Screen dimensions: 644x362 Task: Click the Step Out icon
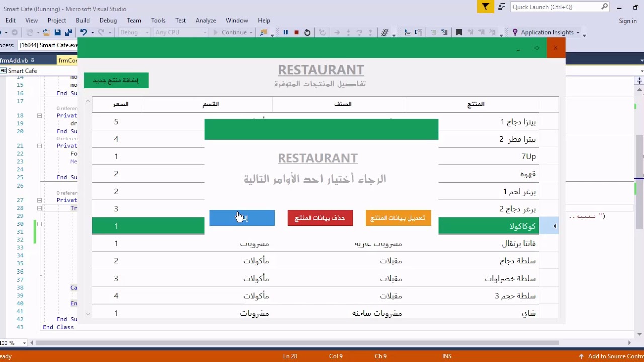(x=371, y=32)
